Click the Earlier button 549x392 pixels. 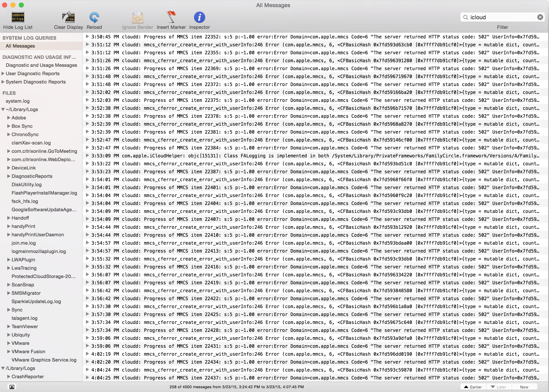point(473,387)
